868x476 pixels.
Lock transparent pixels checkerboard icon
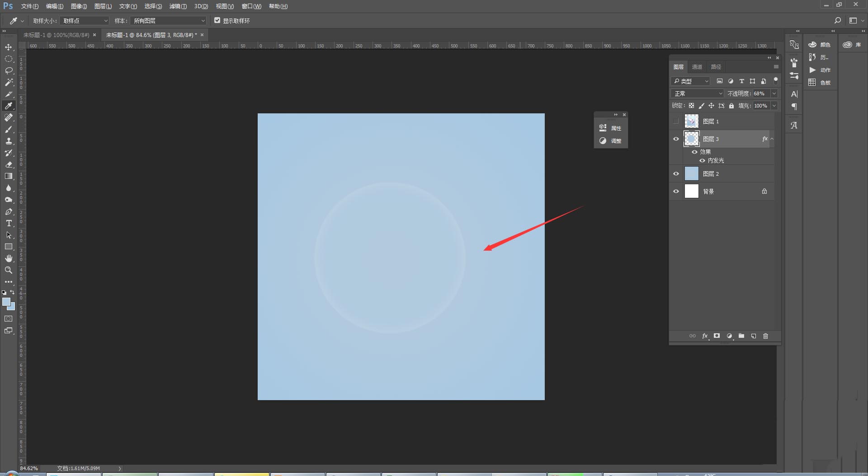691,106
